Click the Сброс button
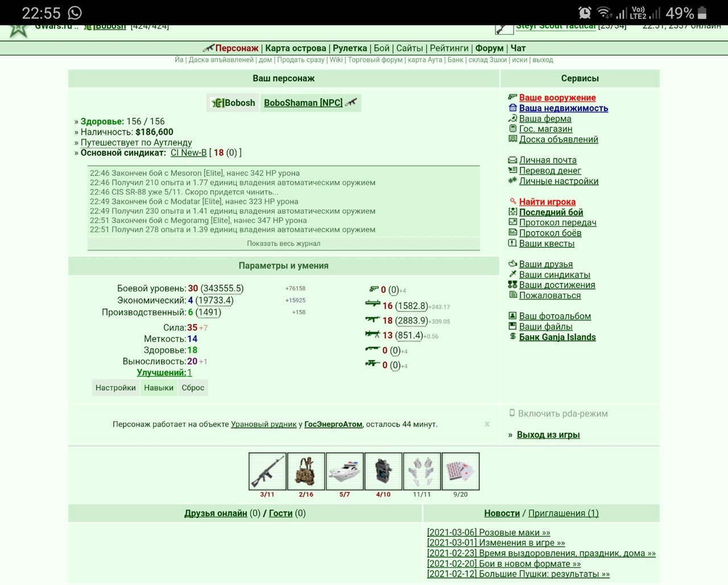 [193, 388]
